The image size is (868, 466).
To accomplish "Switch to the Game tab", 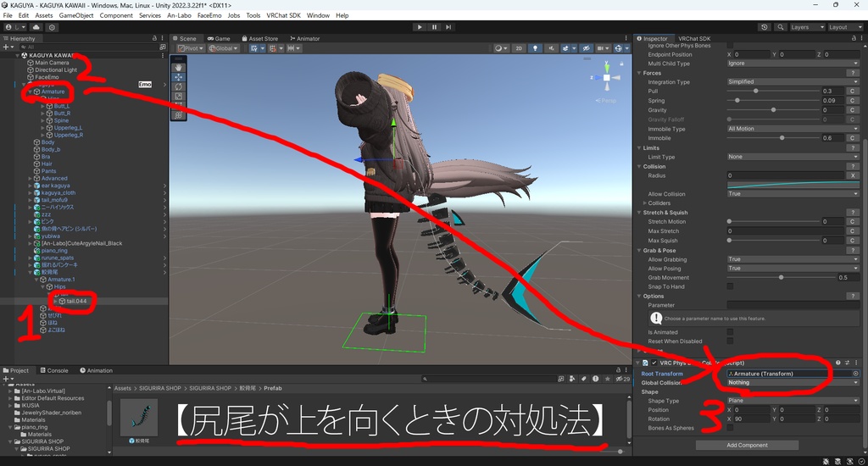I will point(219,39).
